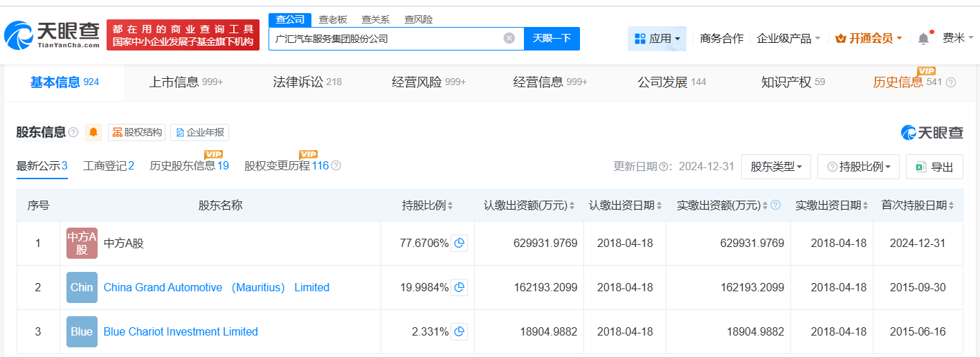The width and height of the screenshot is (980, 357).
Task: Sort table by 持股比例 column header
Action: point(427,205)
